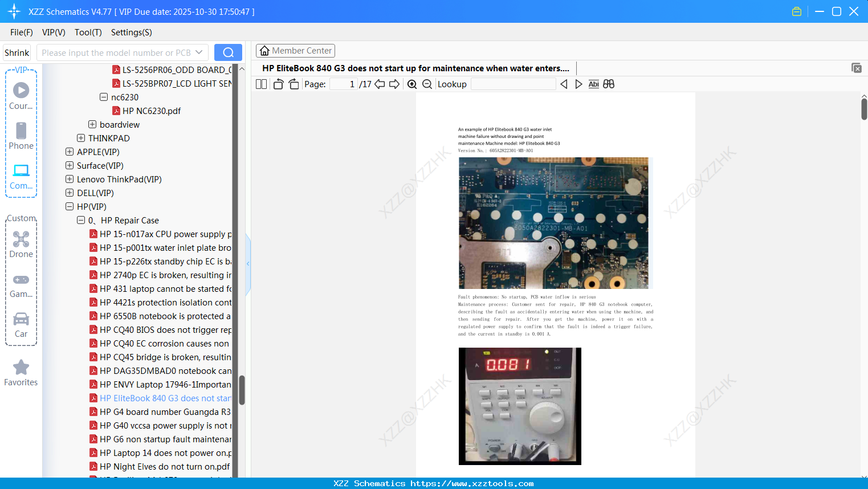This screenshot has width=868, height=489.
Task: Expand the THINKPAD folder
Action: point(81,138)
